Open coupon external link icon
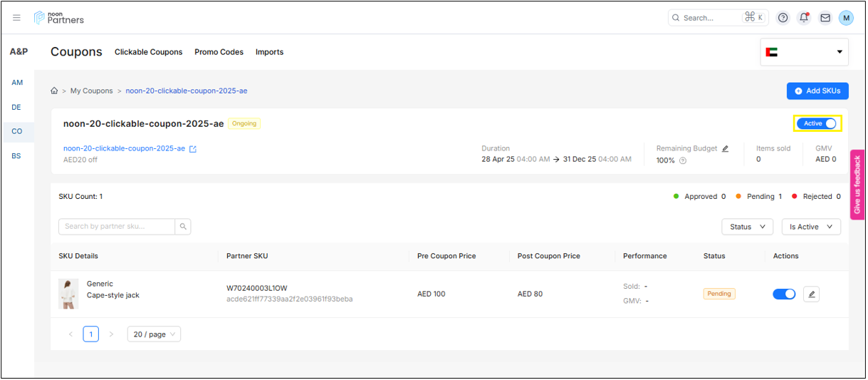 193,149
